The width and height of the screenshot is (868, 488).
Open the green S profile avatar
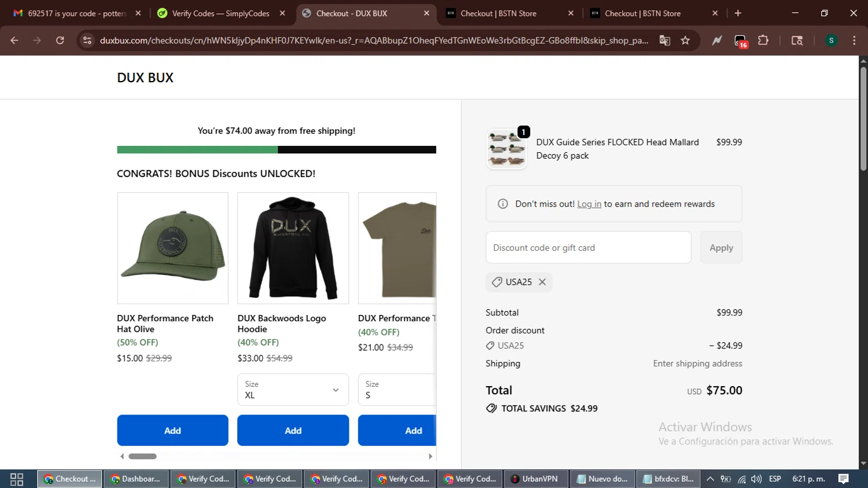[831, 41]
